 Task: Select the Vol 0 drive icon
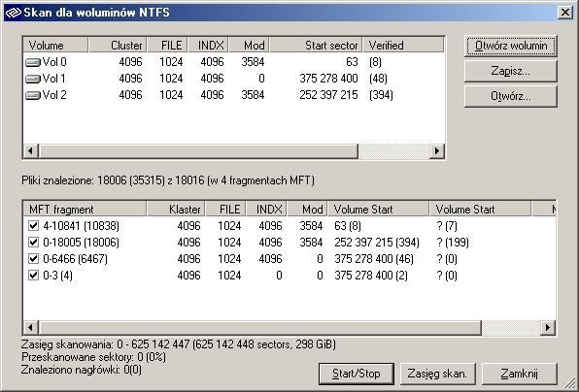(x=33, y=62)
